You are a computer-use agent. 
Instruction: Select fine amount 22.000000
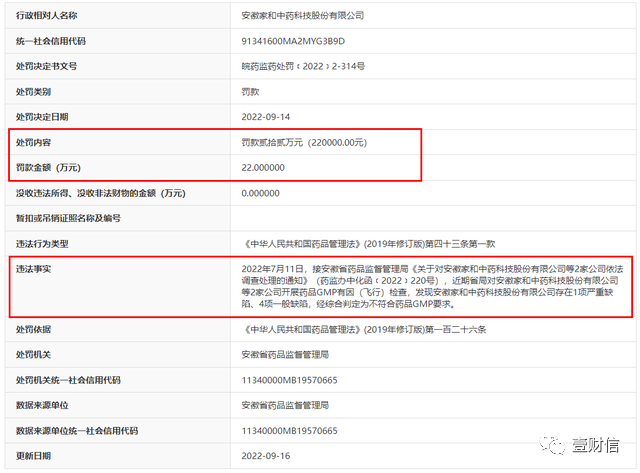tap(263, 168)
